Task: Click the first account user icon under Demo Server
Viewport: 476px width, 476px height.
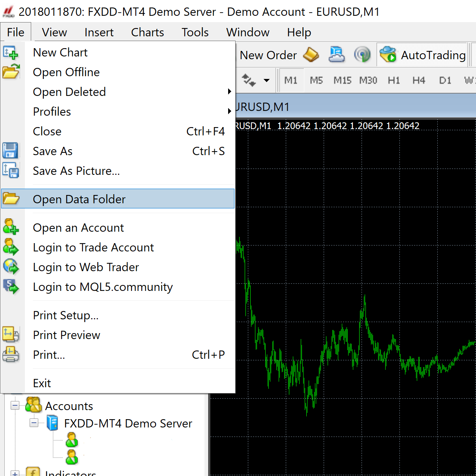Action: coord(72,440)
